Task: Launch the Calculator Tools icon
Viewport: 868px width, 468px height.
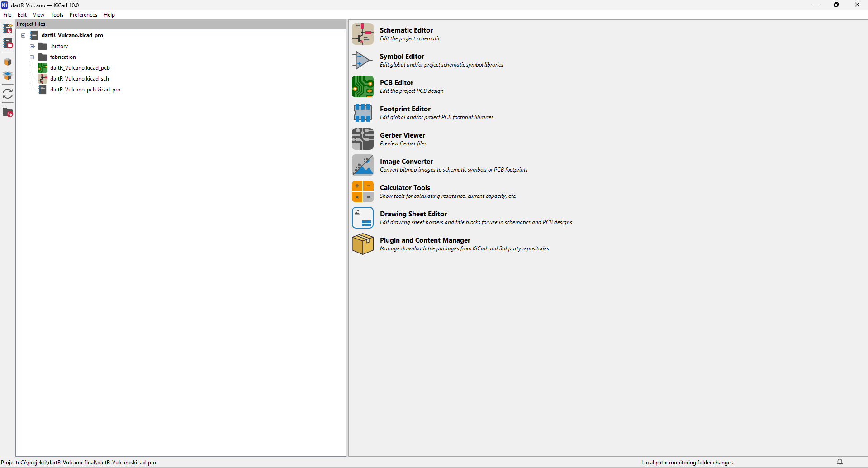Action: [x=363, y=191]
